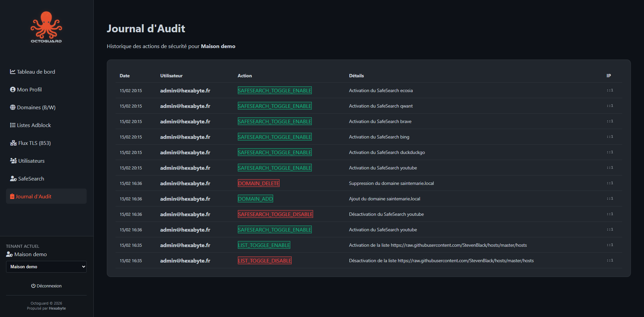This screenshot has width=644, height=317.
Task: Select the Activation du SafeSearch ecosia details
Action: [381, 90]
